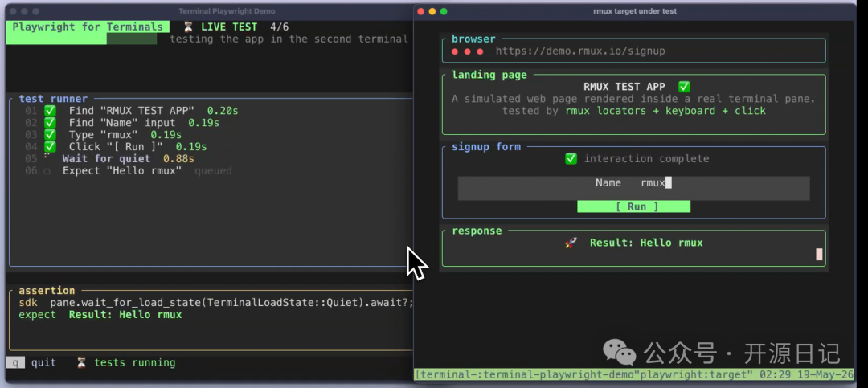Click the URL https://demo.rmux.io/signup
Viewport: 868px width, 388px height.
[580, 51]
